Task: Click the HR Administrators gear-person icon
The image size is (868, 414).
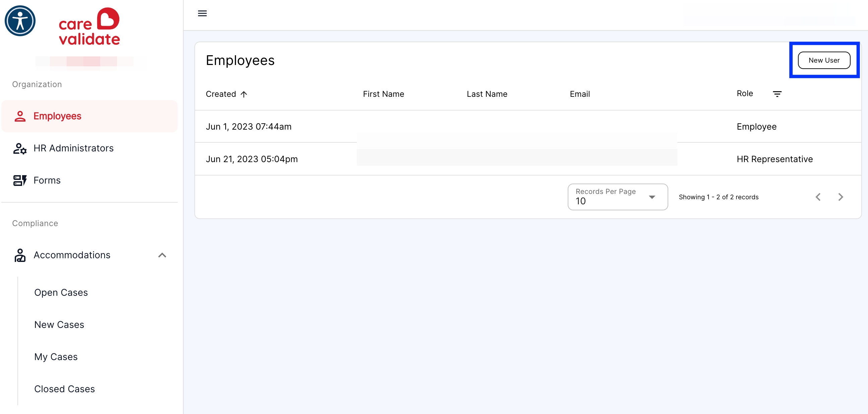Action: [20, 148]
